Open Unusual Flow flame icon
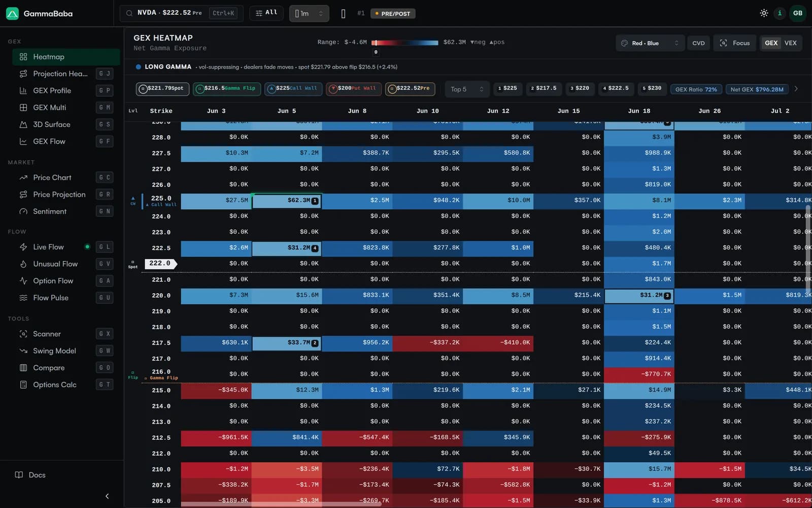 pyautogui.click(x=23, y=264)
